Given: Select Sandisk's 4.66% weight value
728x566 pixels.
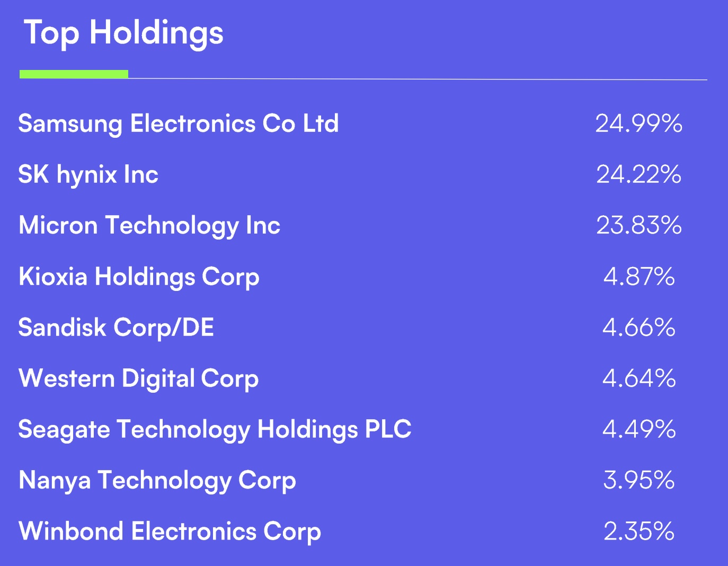Looking at the screenshot, I should point(638,327).
